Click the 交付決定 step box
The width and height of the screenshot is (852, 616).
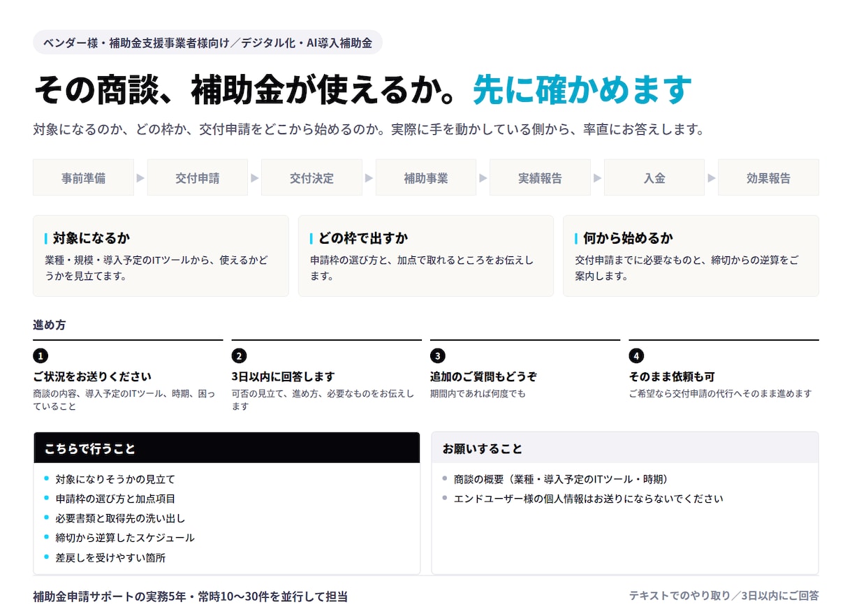point(311,177)
